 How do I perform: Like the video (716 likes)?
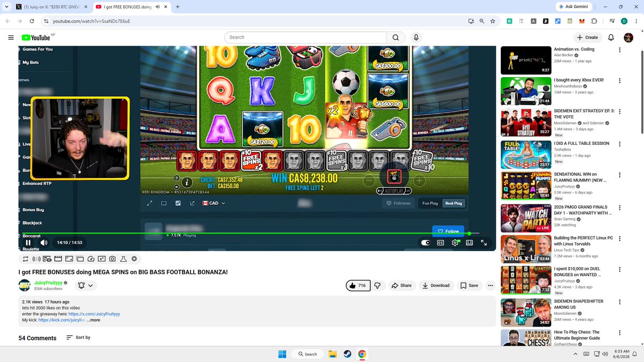(357, 285)
